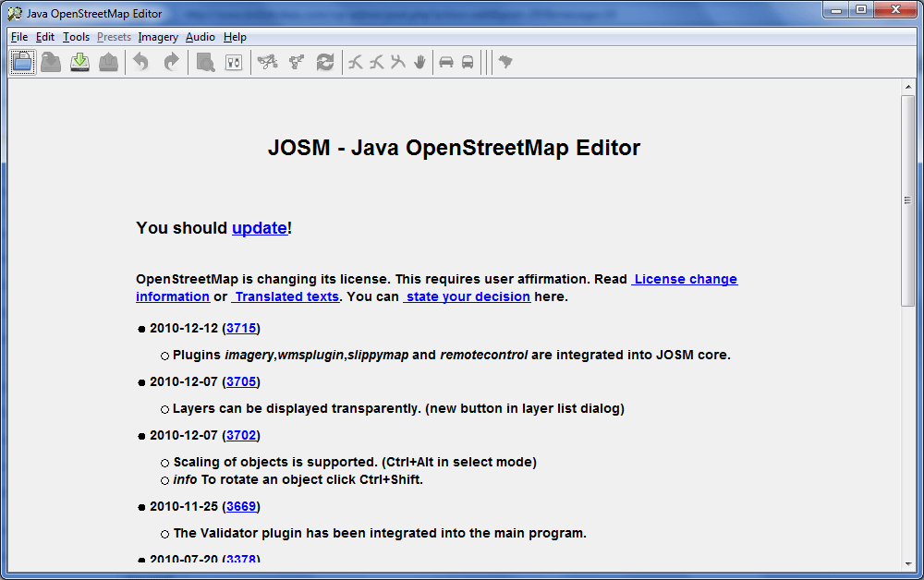Click the refresh update arrows icon
Viewport: 924px width, 580px height.
325,62
